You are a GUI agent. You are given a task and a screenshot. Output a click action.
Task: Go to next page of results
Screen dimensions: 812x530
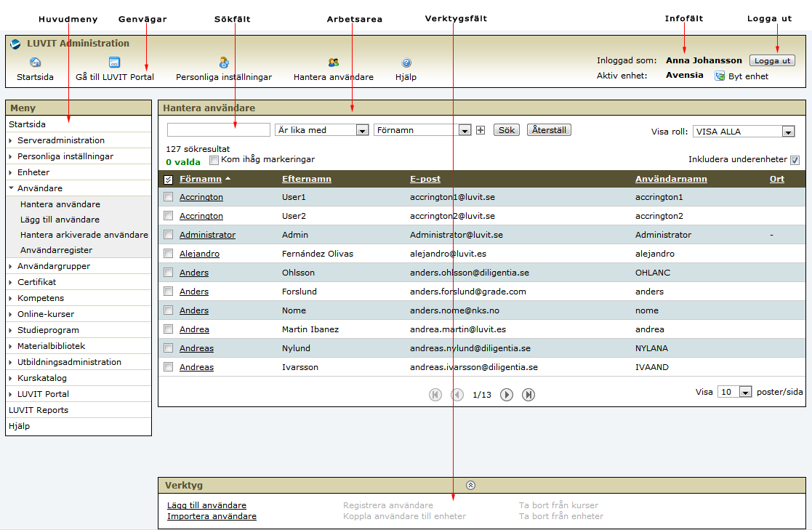coord(507,395)
